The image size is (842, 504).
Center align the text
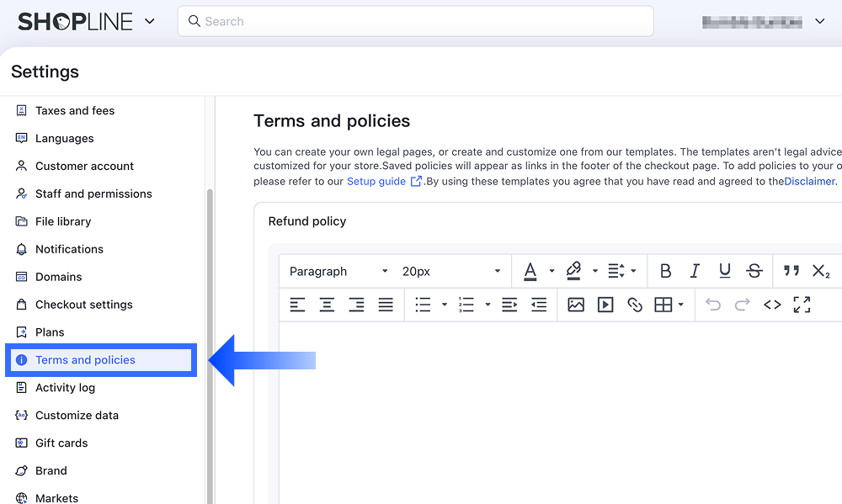point(327,305)
